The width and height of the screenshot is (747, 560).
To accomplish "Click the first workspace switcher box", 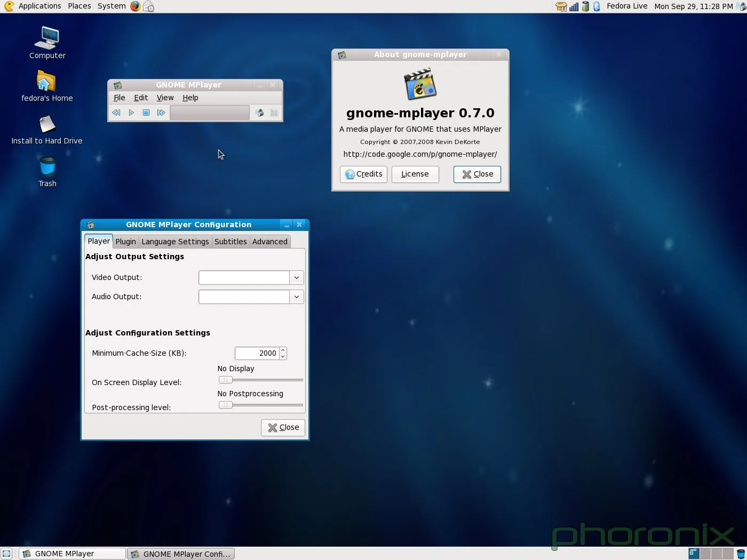I will pyautogui.click(x=694, y=554).
